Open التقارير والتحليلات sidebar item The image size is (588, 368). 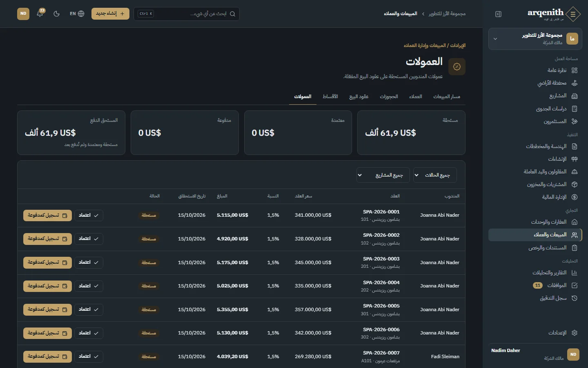(535, 273)
